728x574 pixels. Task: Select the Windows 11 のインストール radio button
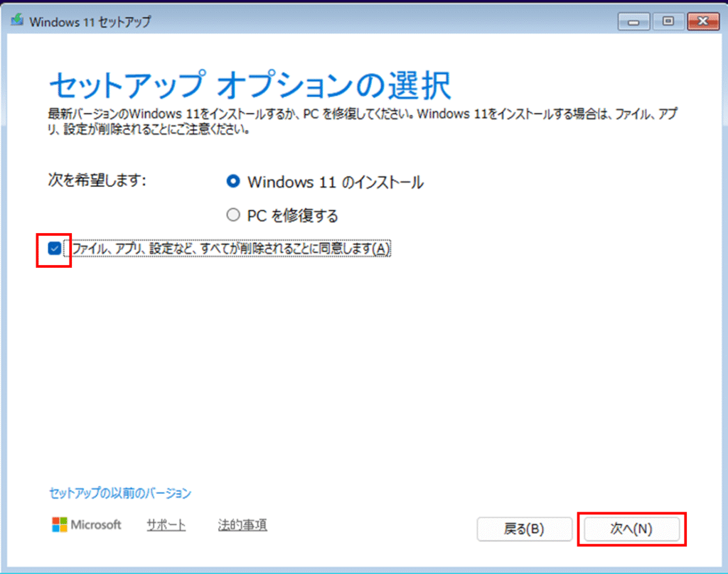232,182
